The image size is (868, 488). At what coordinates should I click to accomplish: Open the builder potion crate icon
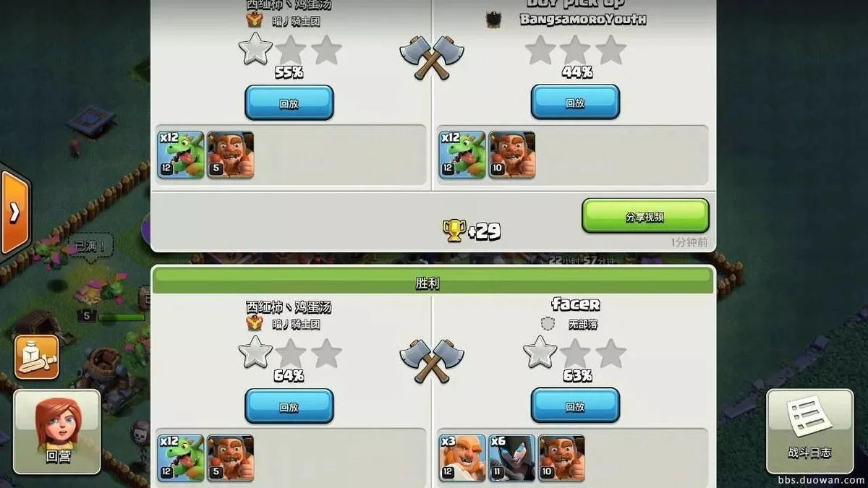(x=36, y=357)
